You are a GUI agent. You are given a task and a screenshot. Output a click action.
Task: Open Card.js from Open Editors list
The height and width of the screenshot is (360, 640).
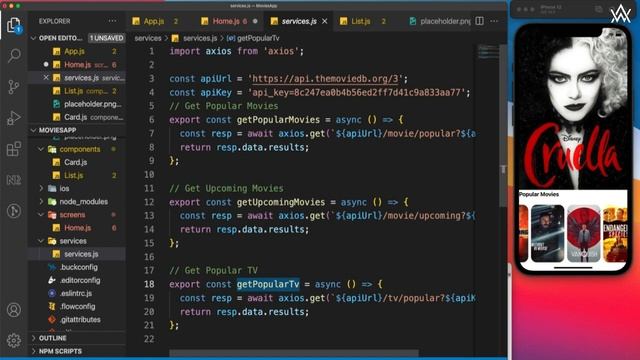(77, 117)
